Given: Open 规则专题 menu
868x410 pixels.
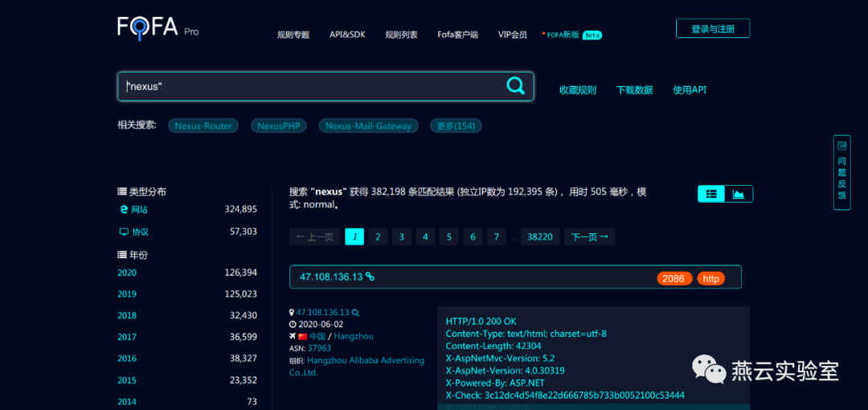Looking at the screenshot, I should point(293,35).
